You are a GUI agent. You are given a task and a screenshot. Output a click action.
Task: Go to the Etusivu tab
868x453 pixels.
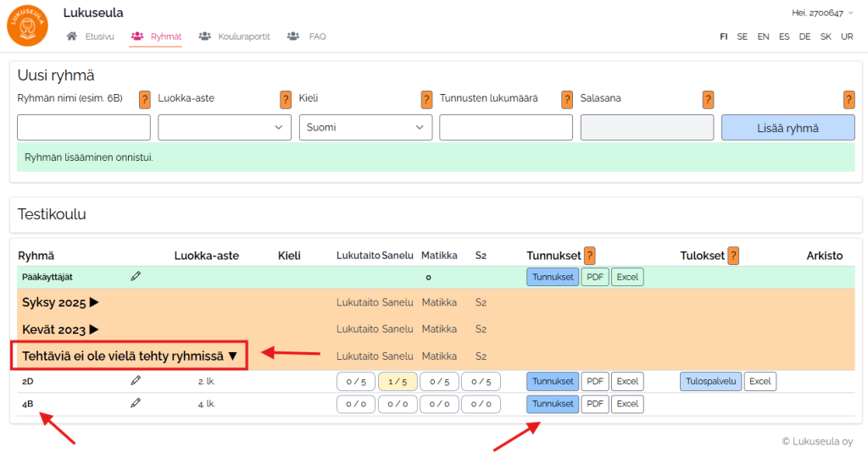[92, 36]
